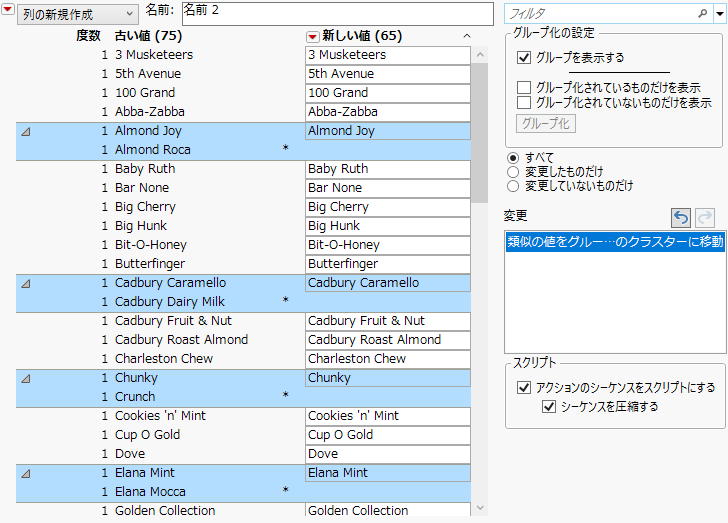
Task: Toggle the グループを表示する checkbox
Action: pos(525,58)
